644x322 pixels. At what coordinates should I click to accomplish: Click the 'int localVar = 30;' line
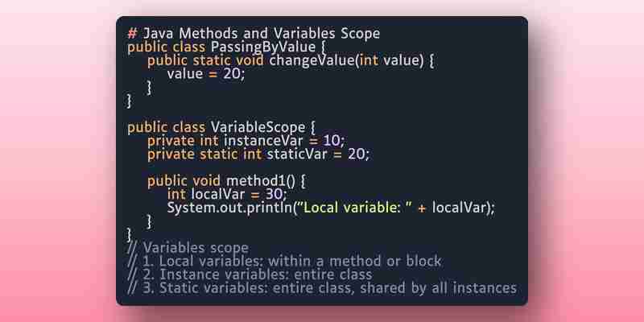pos(227,194)
